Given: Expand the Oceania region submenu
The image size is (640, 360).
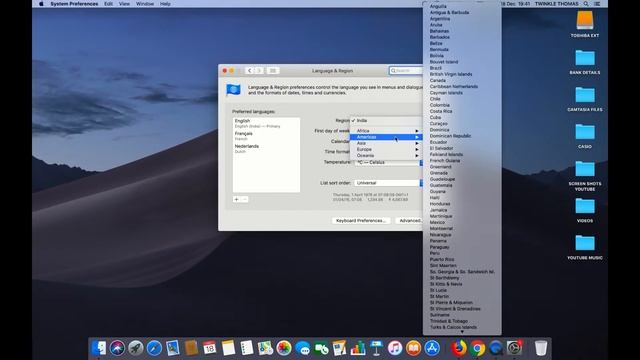Looking at the screenshot, I should point(386,156).
